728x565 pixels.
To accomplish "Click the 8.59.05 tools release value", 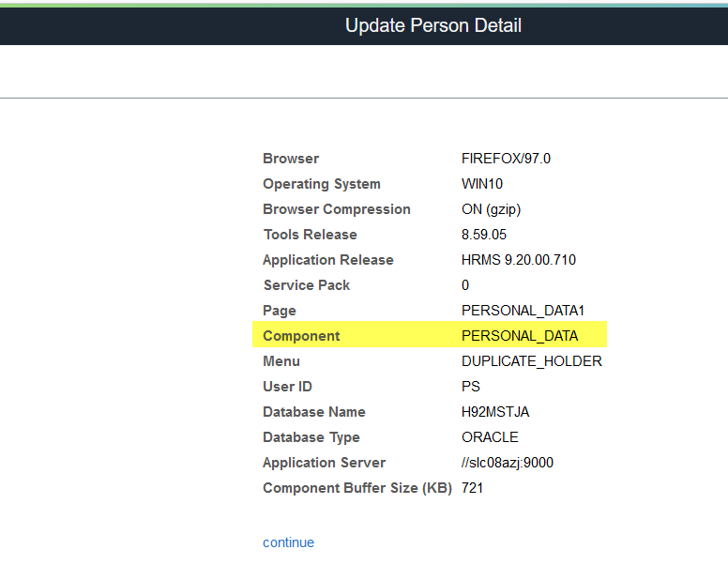I will click(x=483, y=235).
